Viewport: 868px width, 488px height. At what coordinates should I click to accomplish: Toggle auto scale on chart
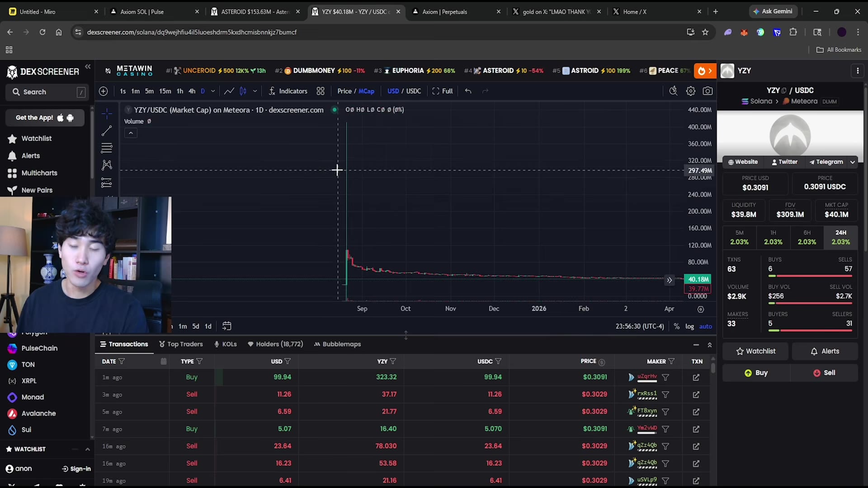click(706, 326)
